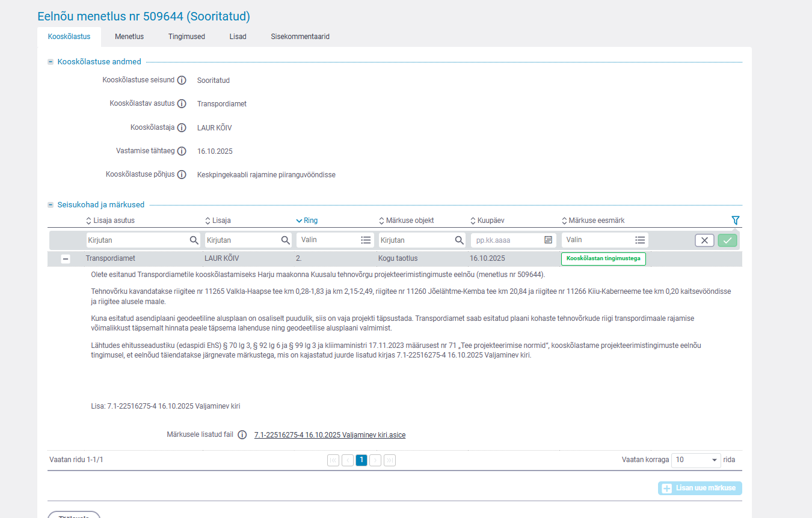The image size is (812, 518).
Task: Collapse the Transpordiamet row details
Action: (66, 258)
